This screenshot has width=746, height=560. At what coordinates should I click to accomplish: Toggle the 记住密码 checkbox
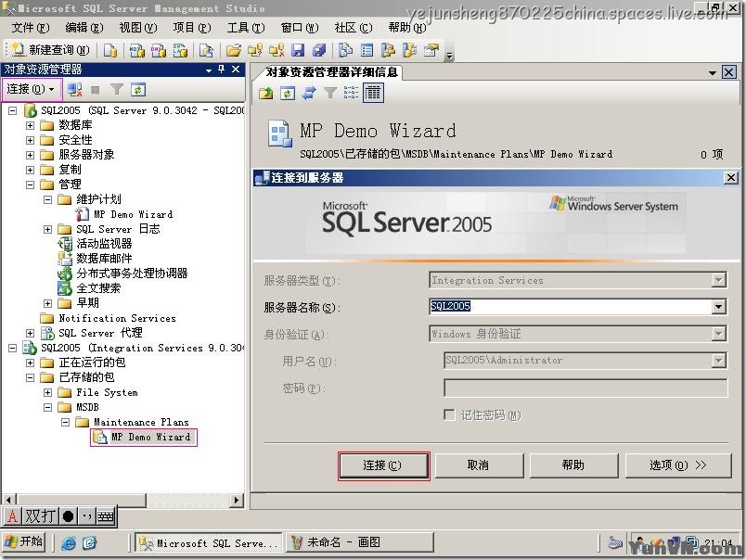pyautogui.click(x=449, y=414)
